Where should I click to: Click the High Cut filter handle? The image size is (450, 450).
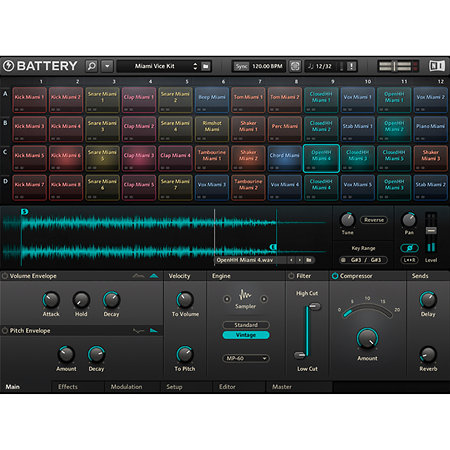tap(314, 306)
